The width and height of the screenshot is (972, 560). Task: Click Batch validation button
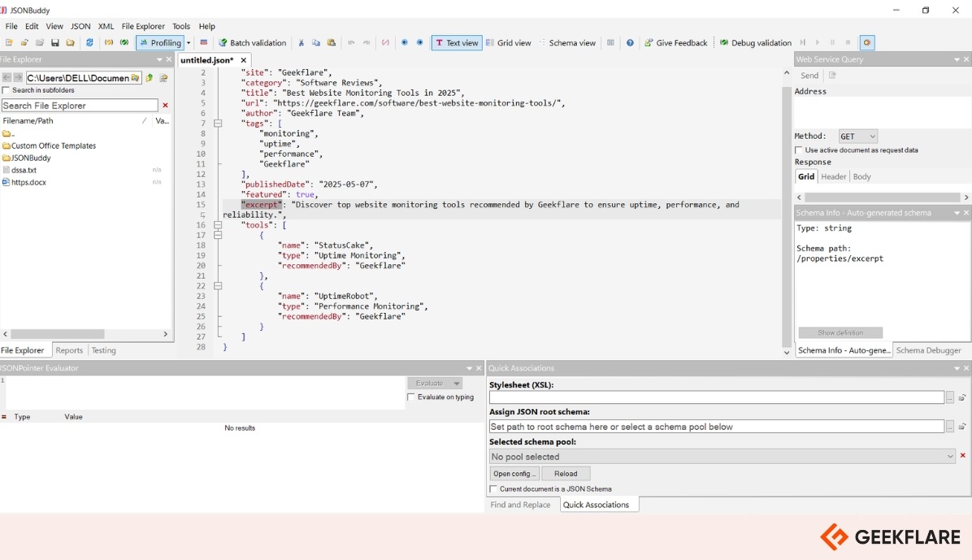click(253, 43)
